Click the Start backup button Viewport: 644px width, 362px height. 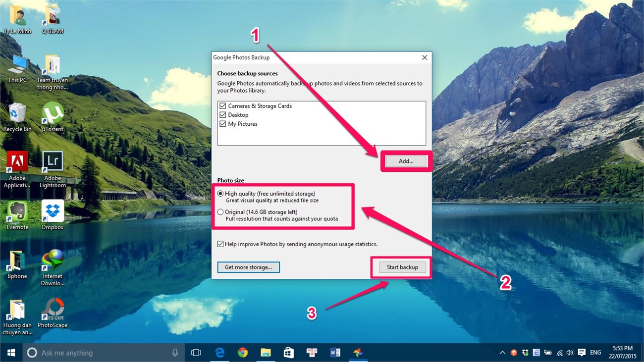[402, 267]
